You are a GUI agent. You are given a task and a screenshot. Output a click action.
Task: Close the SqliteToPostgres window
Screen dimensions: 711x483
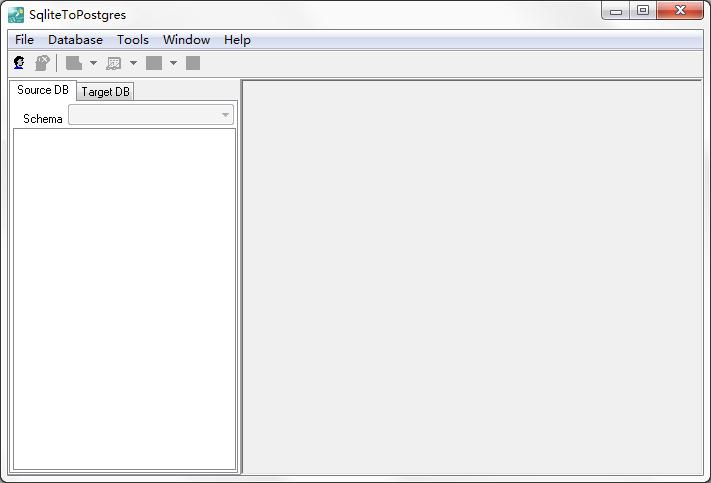pos(680,11)
